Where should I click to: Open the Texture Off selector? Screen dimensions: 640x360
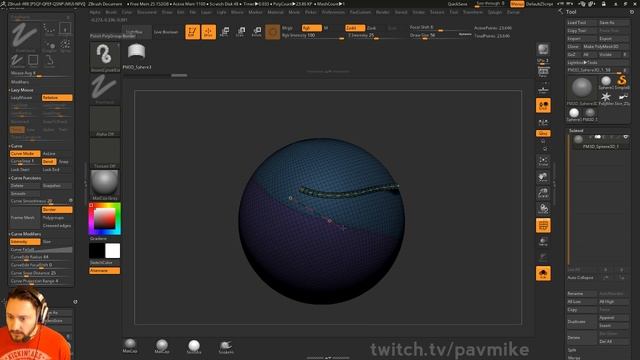[x=104, y=153]
